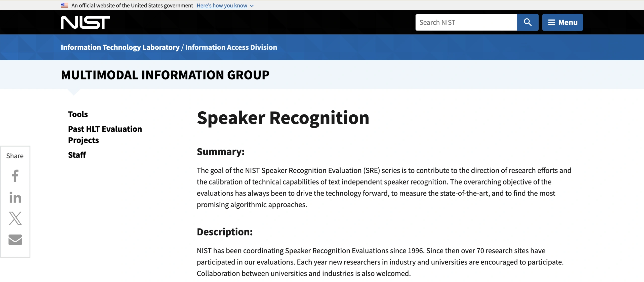Select Tools in sidebar navigation
This screenshot has width=644, height=282.
tap(78, 114)
